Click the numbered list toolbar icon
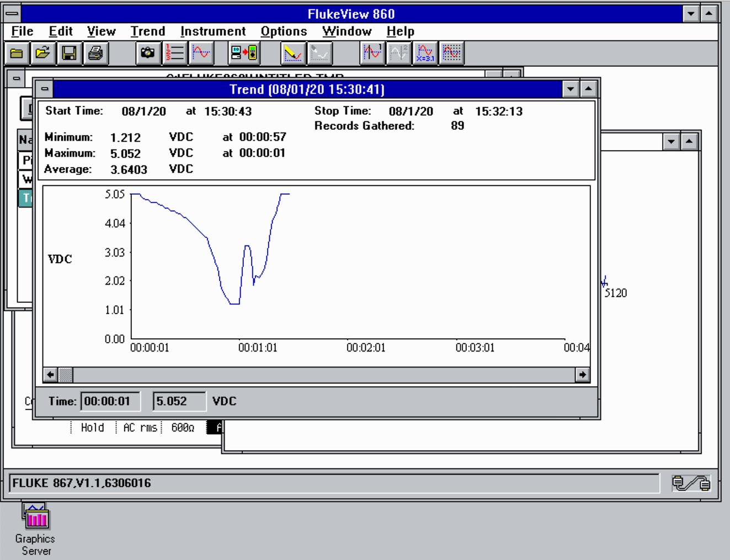Viewport: 730px width, 560px height. [174, 54]
